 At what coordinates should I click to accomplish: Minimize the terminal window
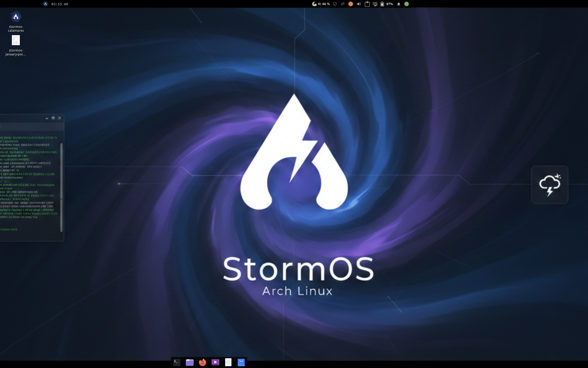point(47,118)
